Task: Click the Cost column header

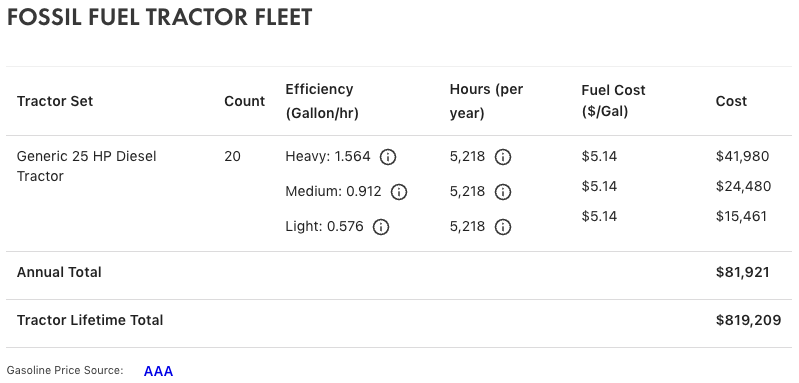Action: pyautogui.click(x=731, y=101)
